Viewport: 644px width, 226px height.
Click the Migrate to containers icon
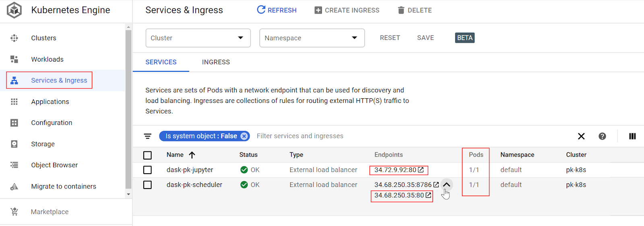[14, 187]
